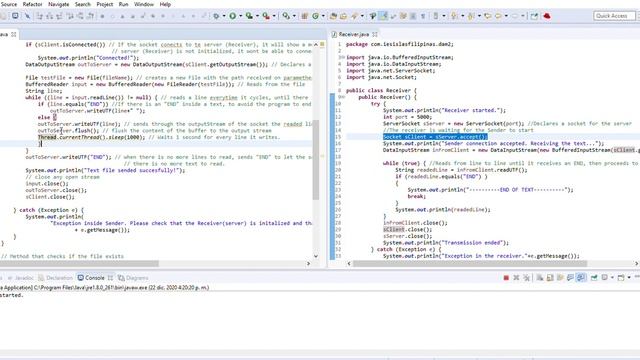Click into the Quick Access search field
640x360 pixels.
tap(615, 16)
